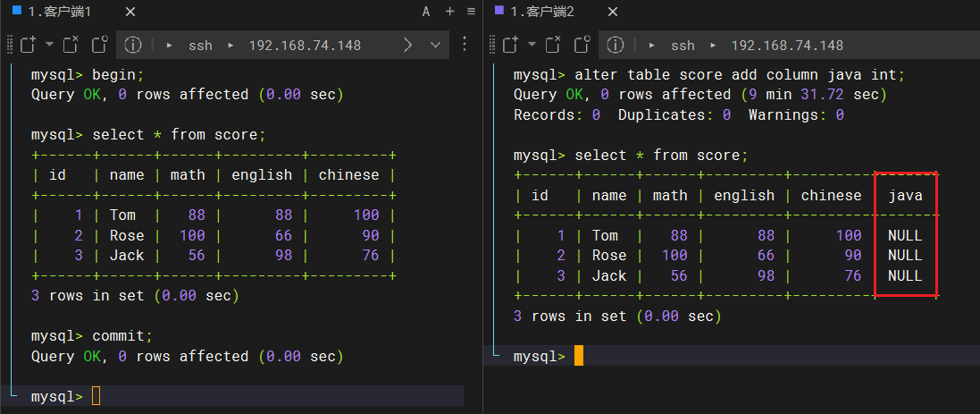Viewport: 980px width, 414px height.
Task: Click 'alter table score add column java int;' command
Action: click(x=740, y=76)
